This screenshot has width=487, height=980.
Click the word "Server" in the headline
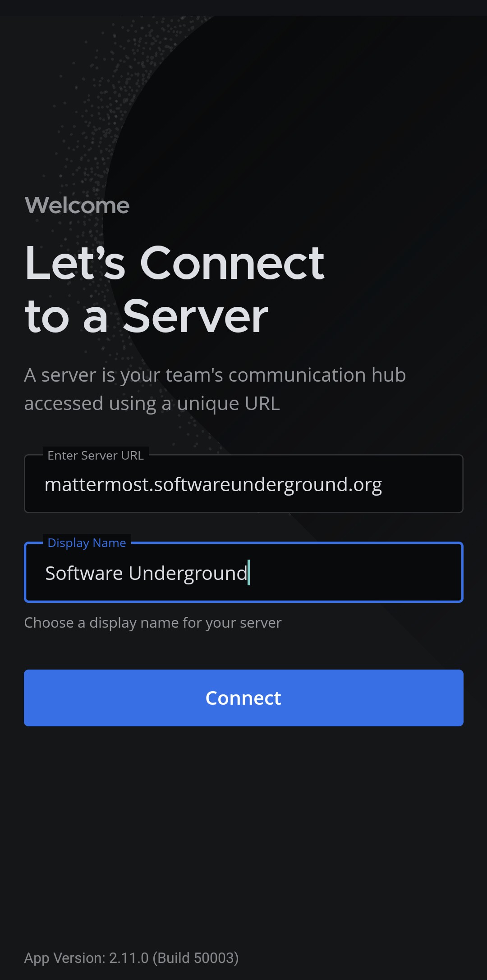[x=195, y=316]
